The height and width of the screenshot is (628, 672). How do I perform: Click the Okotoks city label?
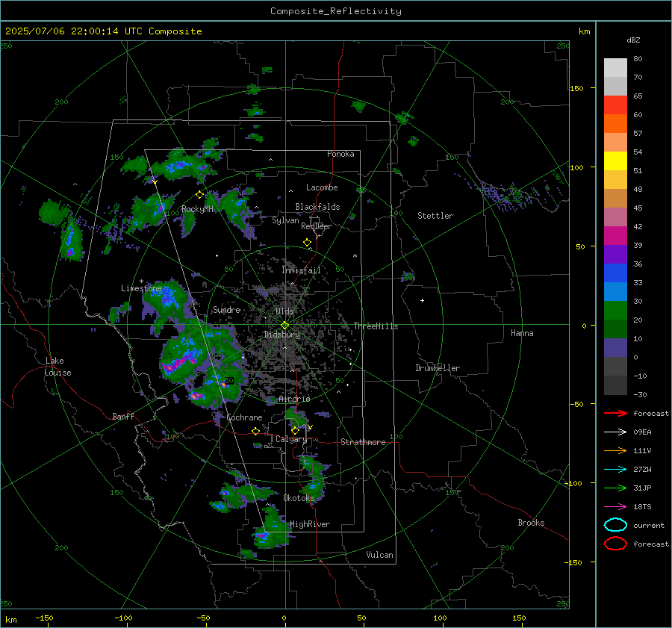tap(299, 498)
